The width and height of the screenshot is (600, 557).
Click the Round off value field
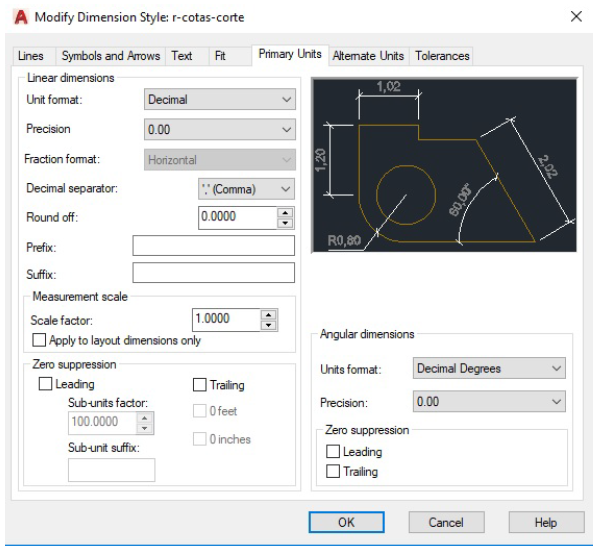click(x=238, y=217)
